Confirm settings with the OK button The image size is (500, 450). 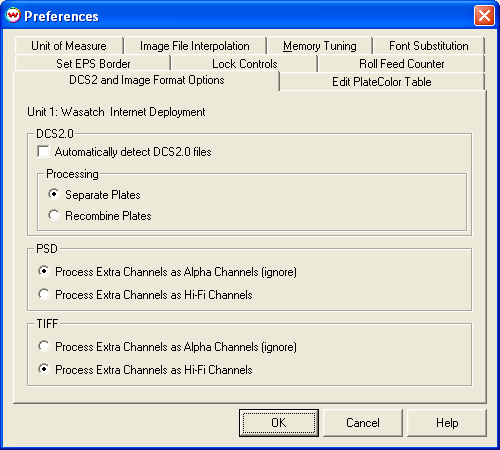[x=279, y=423]
